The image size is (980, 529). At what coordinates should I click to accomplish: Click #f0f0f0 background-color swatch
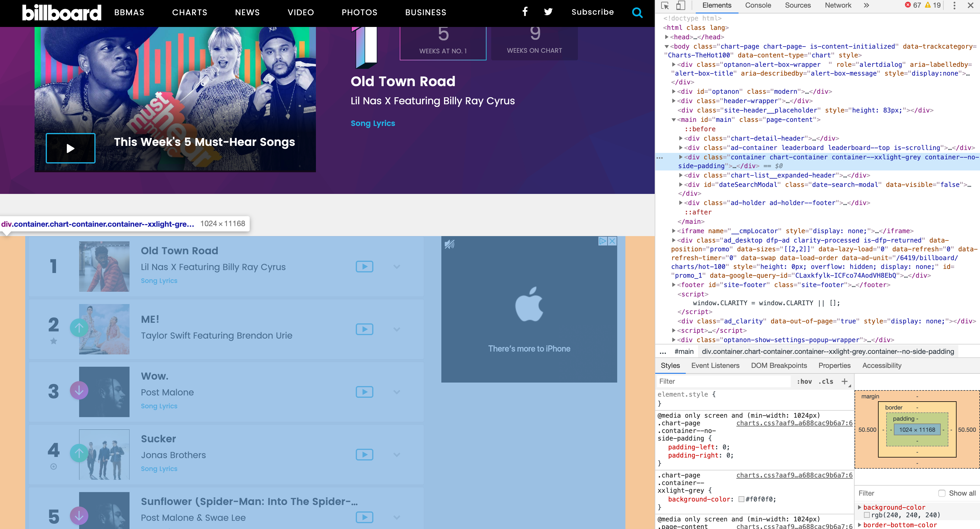tap(741, 499)
